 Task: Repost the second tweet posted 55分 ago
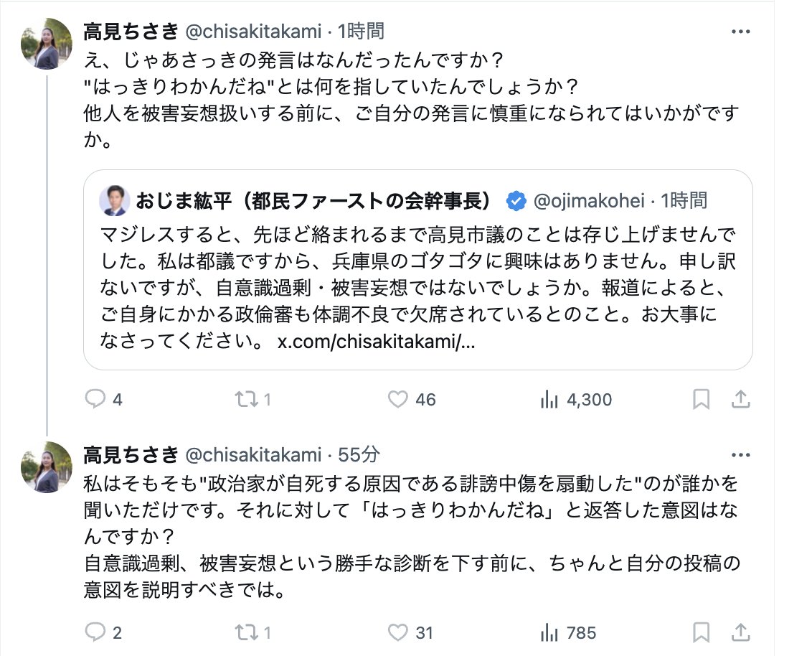(247, 632)
